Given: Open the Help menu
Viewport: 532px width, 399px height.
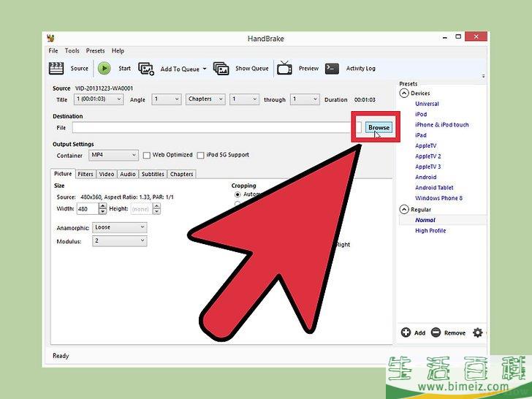Looking at the screenshot, I should point(118,50).
